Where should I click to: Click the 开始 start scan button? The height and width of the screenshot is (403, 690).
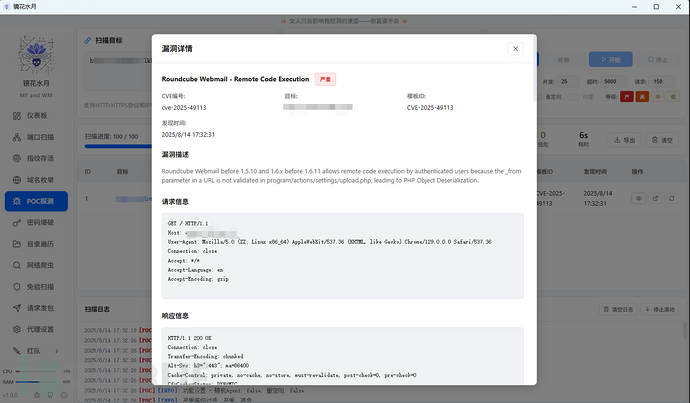tap(611, 59)
